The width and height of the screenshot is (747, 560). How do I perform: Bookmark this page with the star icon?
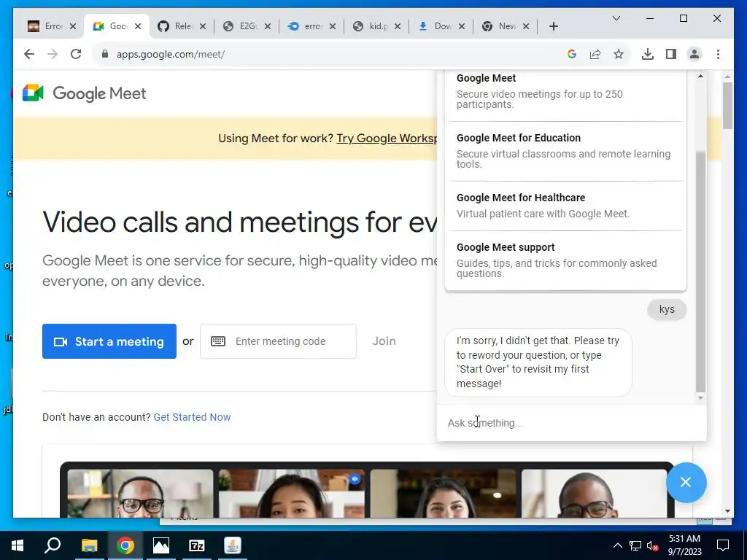619,54
